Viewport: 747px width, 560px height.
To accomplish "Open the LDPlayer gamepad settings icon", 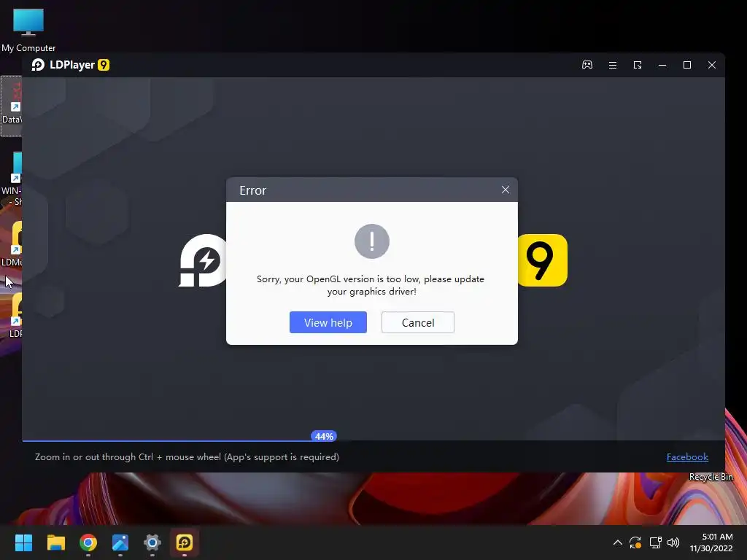I will point(587,65).
